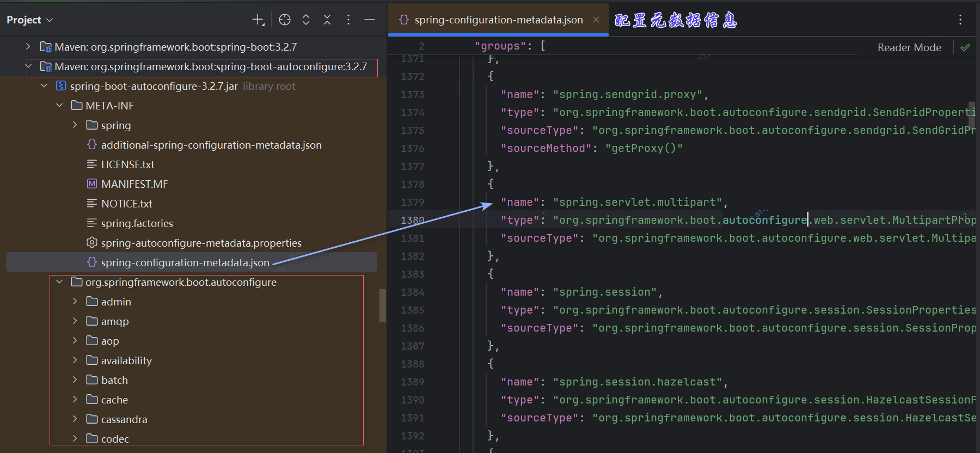Viewport: 980px width, 453px height.
Task: Hide the Project tool window
Action: coord(370,20)
